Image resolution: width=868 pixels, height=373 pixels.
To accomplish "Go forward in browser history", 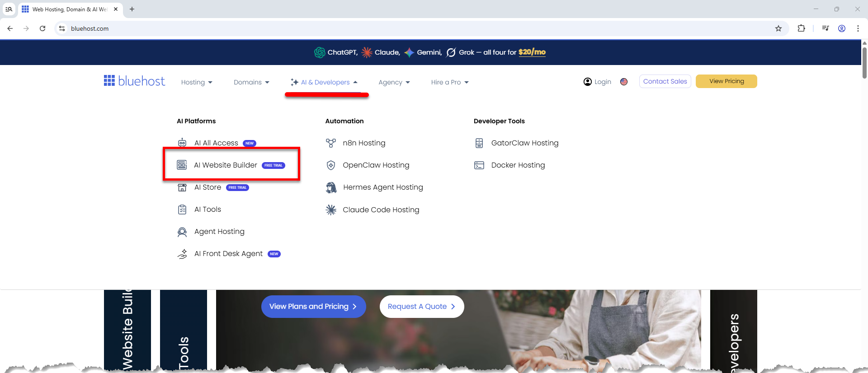I will click(x=26, y=28).
